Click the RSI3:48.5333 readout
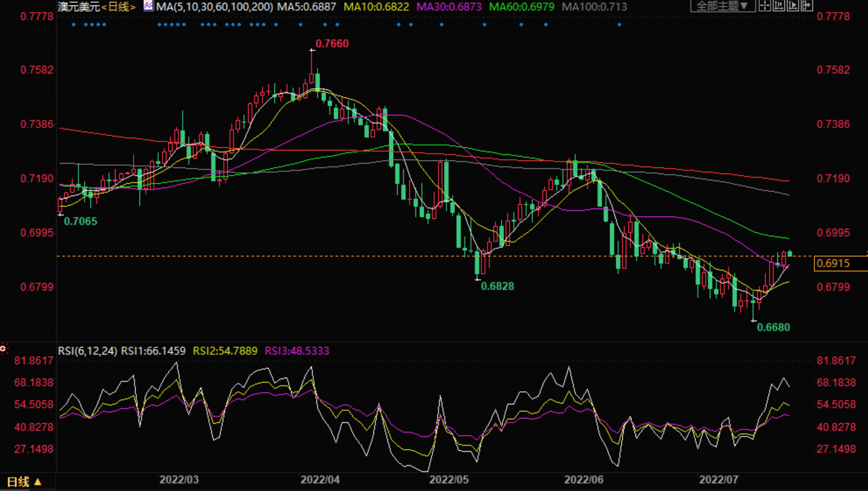Viewport: 868px width, 491px height. [x=297, y=351]
